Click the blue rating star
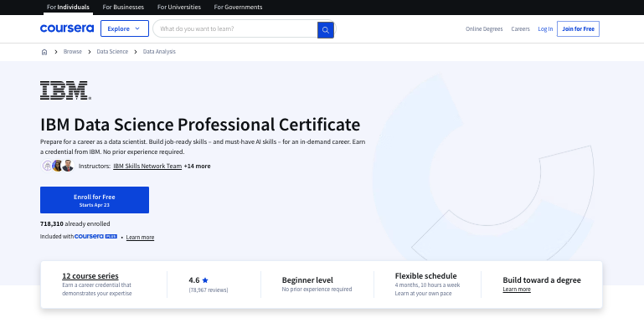This screenshot has height=323, width=644. pos(205,280)
